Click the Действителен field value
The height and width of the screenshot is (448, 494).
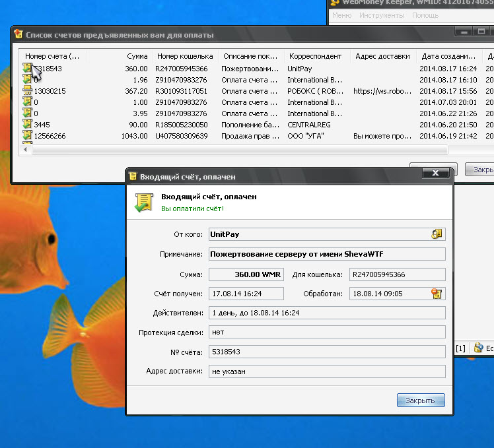point(327,313)
